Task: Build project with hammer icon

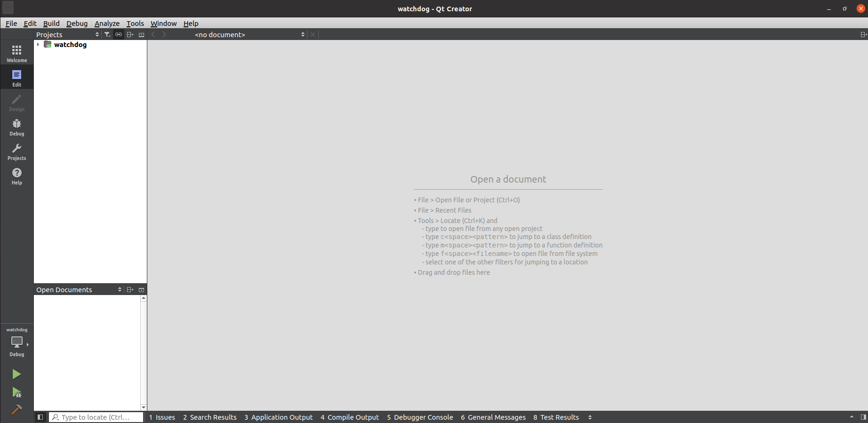Action: [x=16, y=409]
